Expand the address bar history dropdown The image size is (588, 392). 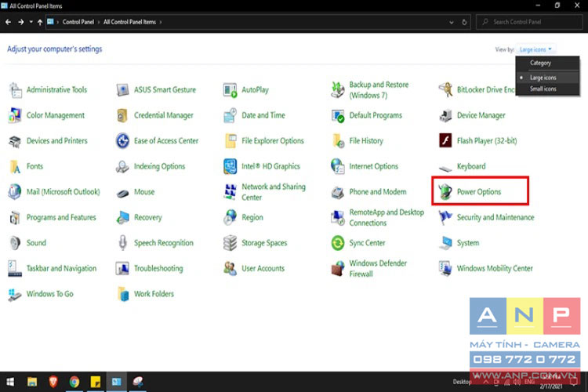(x=451, y=23)
